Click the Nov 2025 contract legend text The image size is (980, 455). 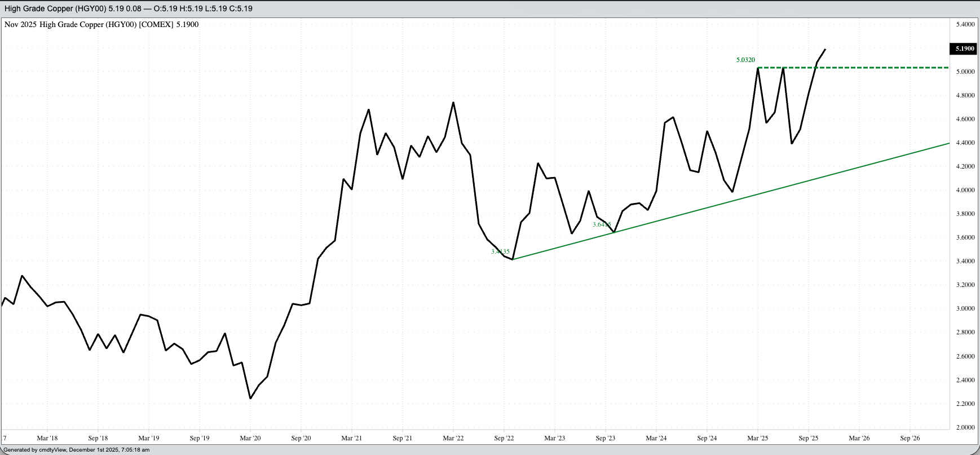(x=101, y=24)
